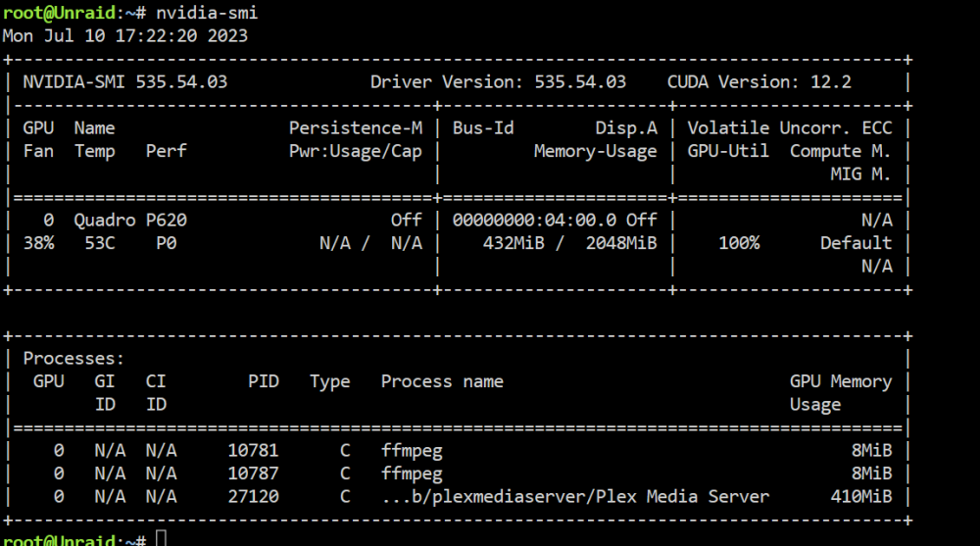The image size is (980, 546).
Task: Click the 410MiB GPU memory usage
Action: coord(861,497)
